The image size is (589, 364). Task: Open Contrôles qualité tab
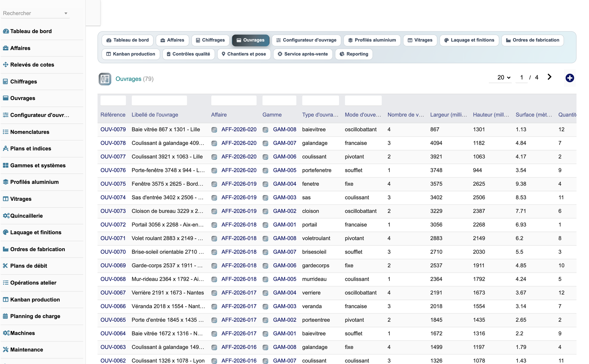(x=188, y=54)
